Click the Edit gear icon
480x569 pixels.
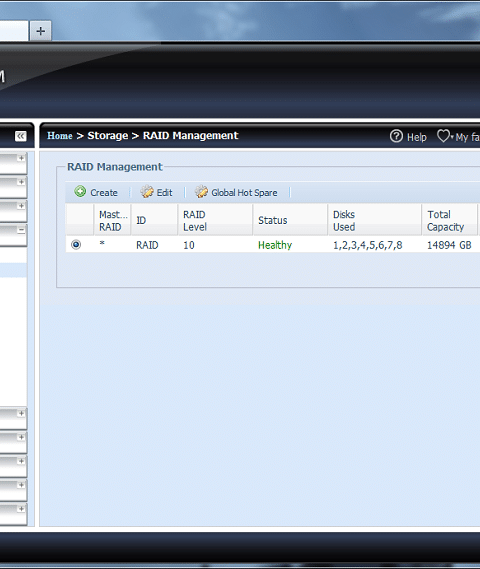tap(147, 192)
